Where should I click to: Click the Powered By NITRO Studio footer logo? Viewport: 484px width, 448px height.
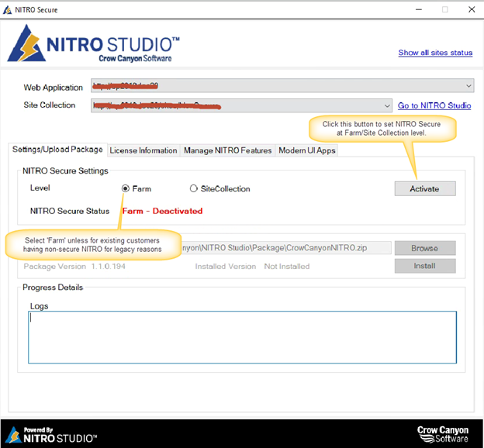pos(51,435)
